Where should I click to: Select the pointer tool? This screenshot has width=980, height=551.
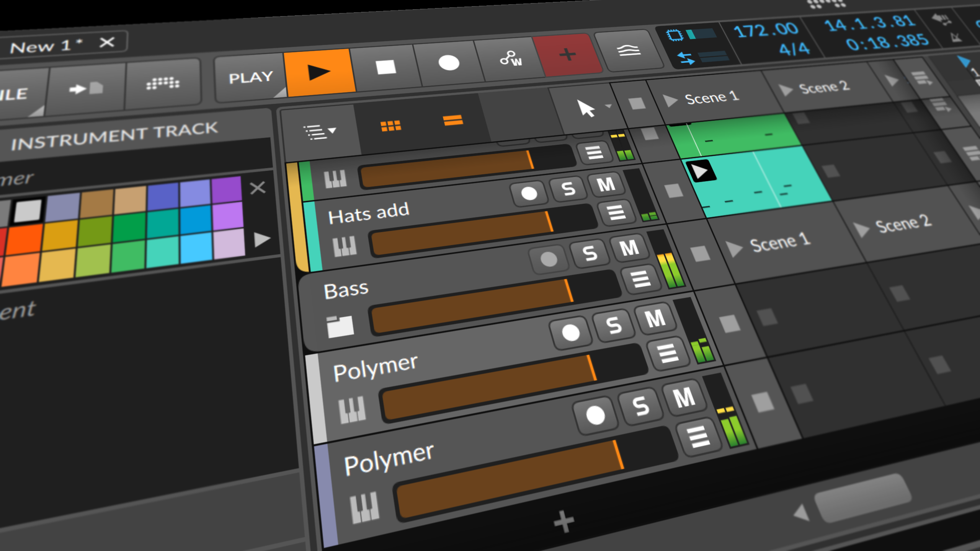[586, 108]
